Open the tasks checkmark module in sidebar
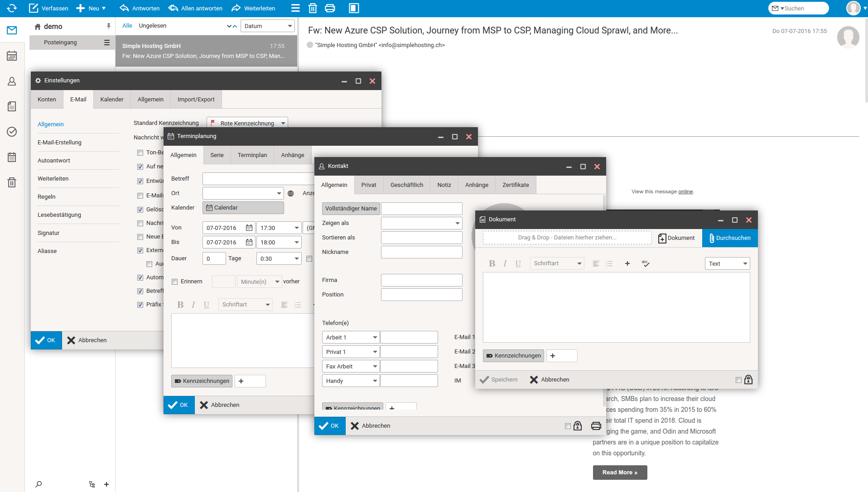This screenshot has width=868, height=492. click(x=12, y=132)
